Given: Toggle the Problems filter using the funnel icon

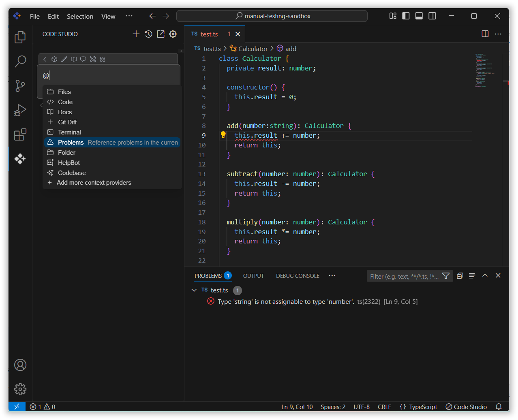Looking at the screenshot, I should (446, 275).
